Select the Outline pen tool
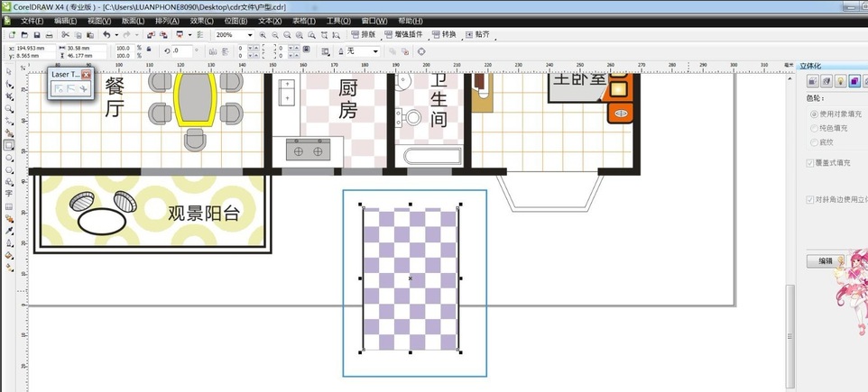868x392 pixels. pos(9,242)
